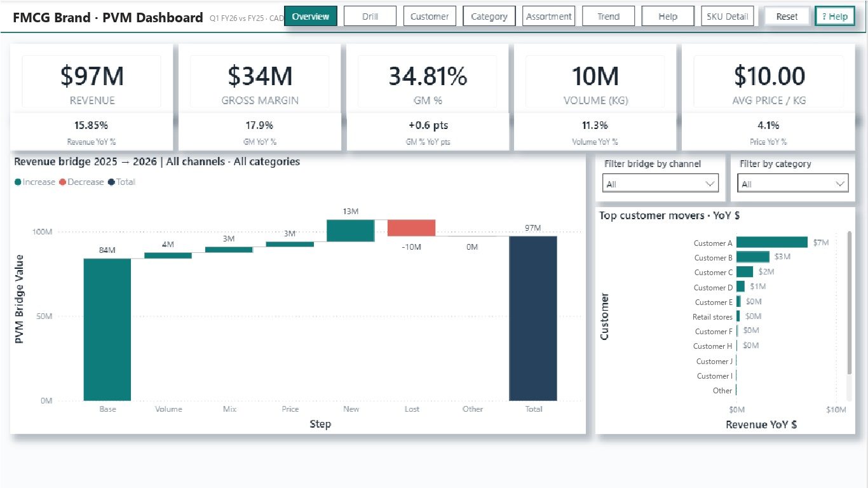This screenshot has width=868, height=488.
Task: Open the Category tab
Action: pyautogui.click(x=489, y=17)
